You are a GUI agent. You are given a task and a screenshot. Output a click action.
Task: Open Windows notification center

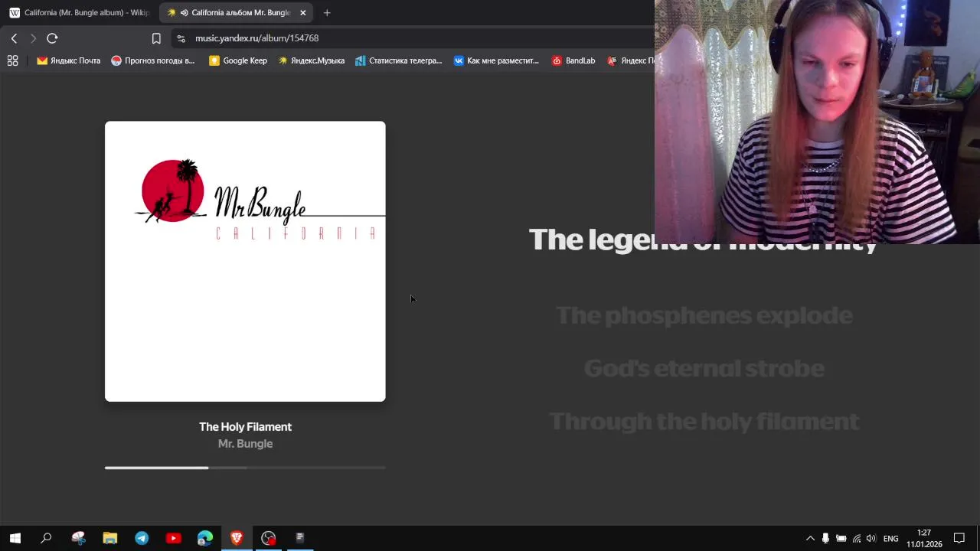pyautogui.click(x=959, y=539)
